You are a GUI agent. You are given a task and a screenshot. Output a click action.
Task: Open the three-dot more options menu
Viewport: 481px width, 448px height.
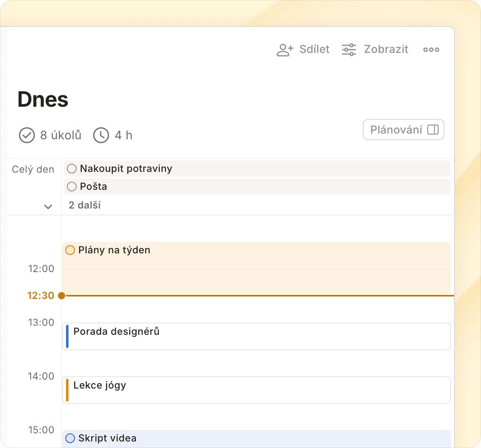point(431,50)
